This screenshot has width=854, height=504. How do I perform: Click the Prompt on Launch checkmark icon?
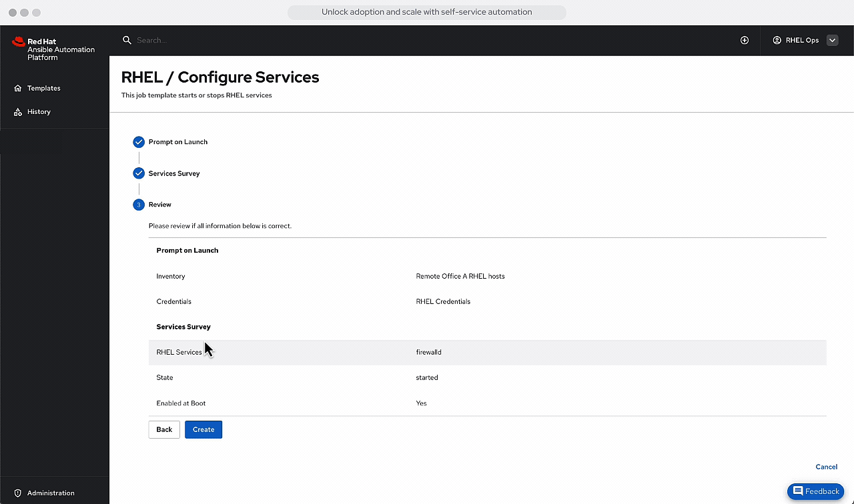point(139,142)
